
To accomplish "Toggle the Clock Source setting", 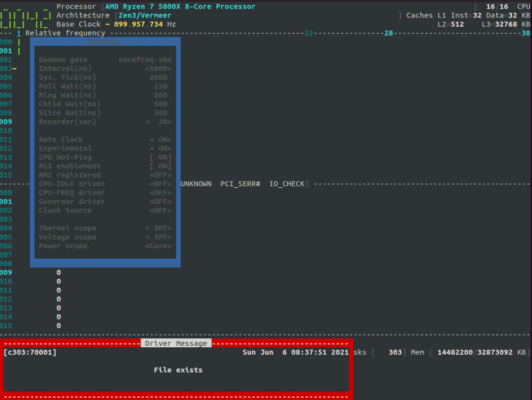I will [x=161, y=210].
